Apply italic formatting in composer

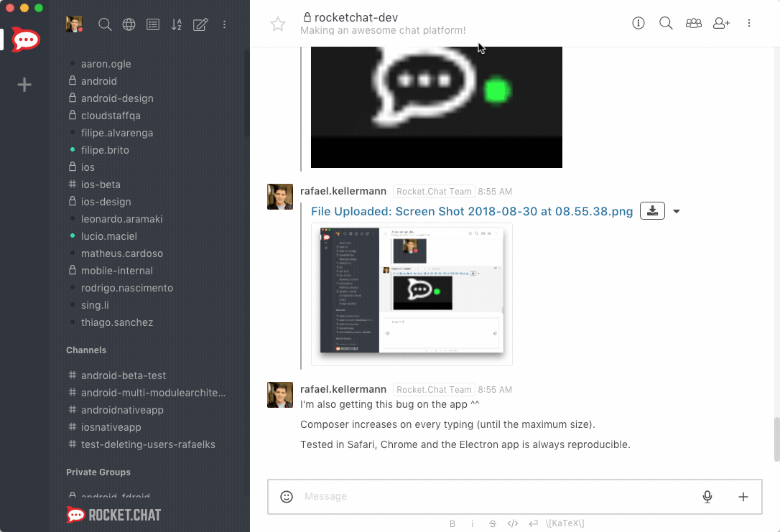[x=472, y=523]
